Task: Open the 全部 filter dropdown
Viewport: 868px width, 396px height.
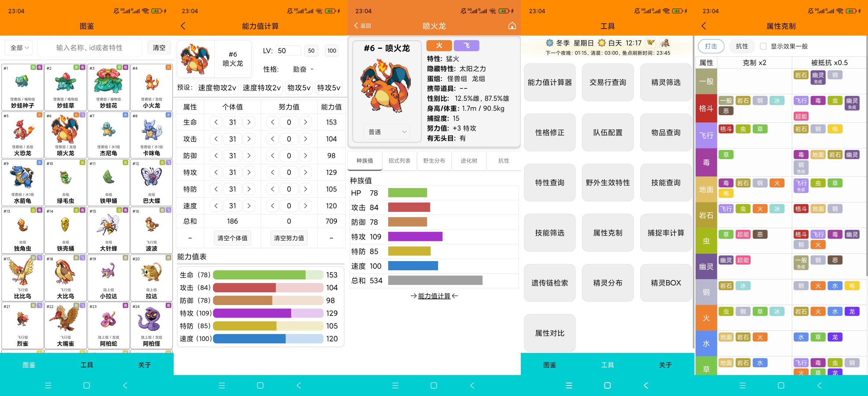Action: pyautogui.click(x=19, y=48)
